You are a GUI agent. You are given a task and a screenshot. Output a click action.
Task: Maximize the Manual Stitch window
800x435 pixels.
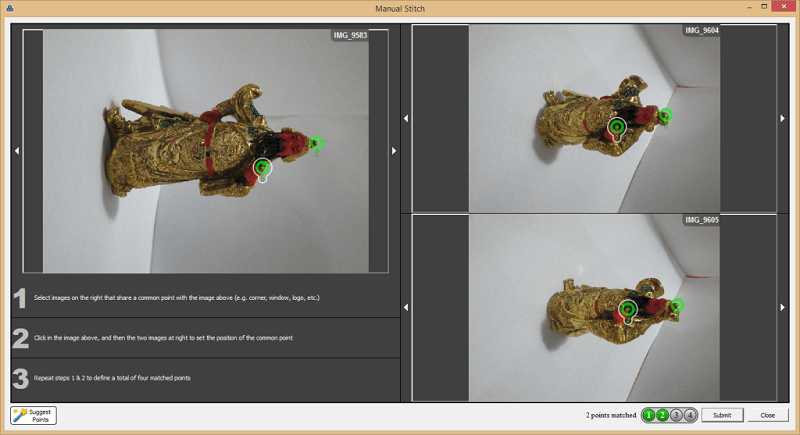pyautogui.click(x=764, y=7)
